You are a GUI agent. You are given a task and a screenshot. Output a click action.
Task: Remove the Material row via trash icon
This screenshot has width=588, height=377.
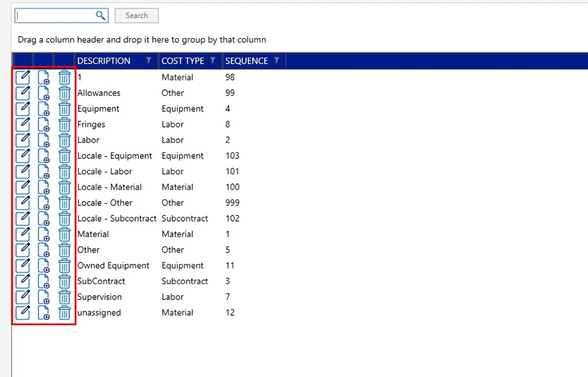pyautogui.click(x=65, y=234)
